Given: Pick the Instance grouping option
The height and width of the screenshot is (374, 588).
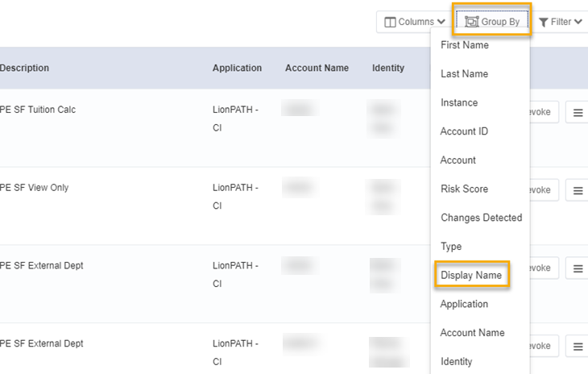Looking at the screenshot, I should pyautogui.click(x=459, y=103).
